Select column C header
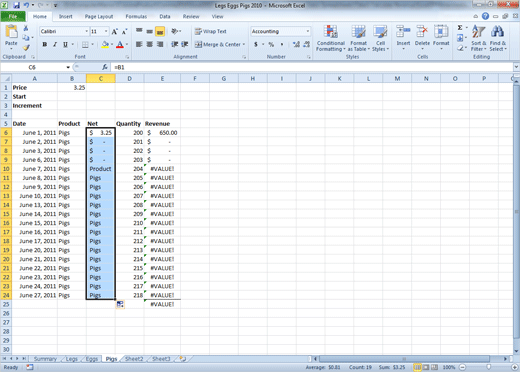This screenshot has width=520, height=372. pyautogui.click(x=101, y=79)
